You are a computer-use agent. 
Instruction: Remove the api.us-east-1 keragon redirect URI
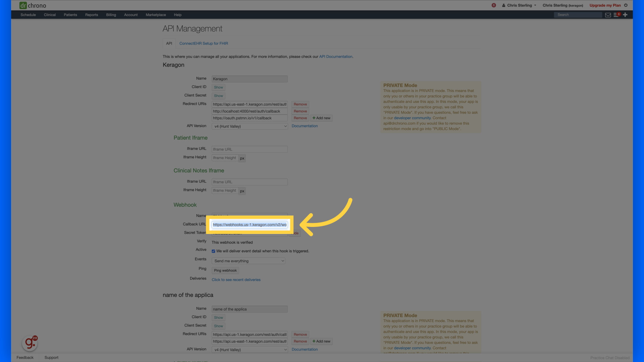[300, 104]
